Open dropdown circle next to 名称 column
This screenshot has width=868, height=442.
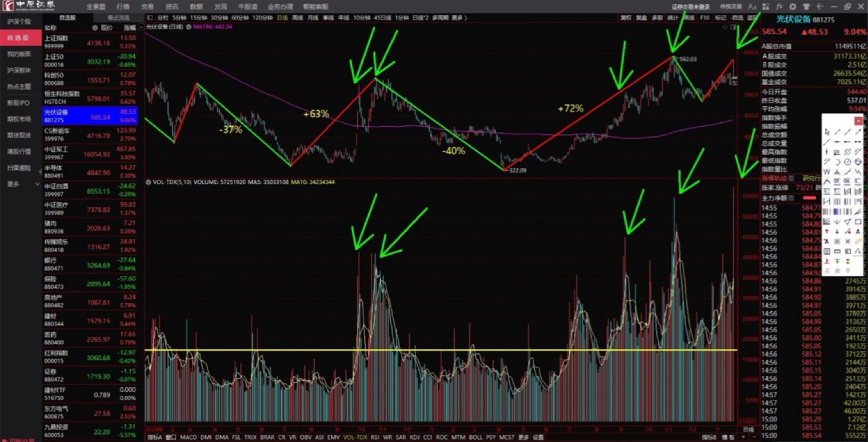coord(95,27)
